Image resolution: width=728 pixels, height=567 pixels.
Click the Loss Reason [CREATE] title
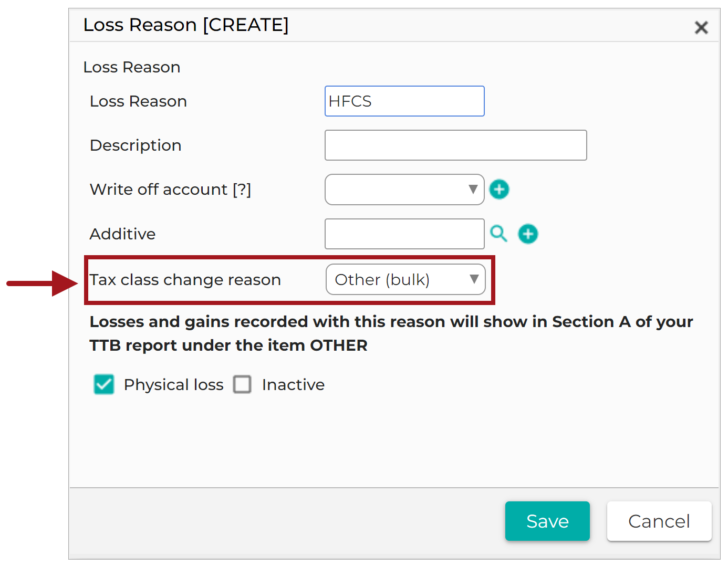(x=186, y=25)
